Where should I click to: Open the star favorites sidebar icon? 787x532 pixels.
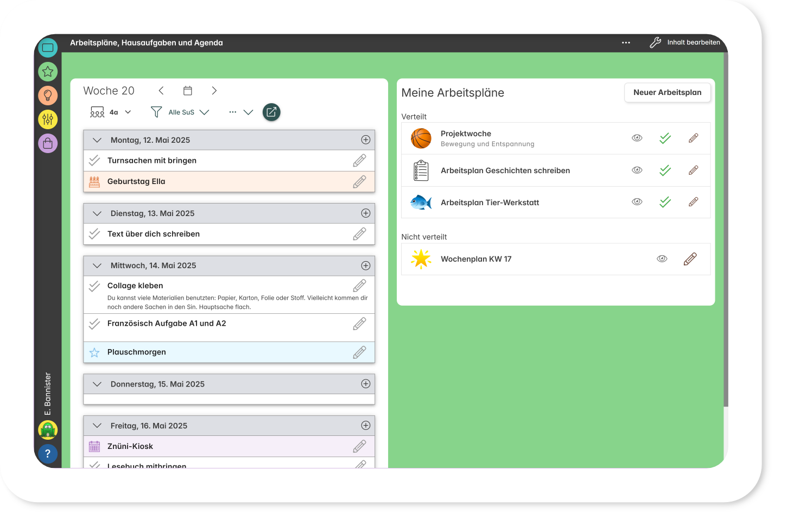click(48, 72)
